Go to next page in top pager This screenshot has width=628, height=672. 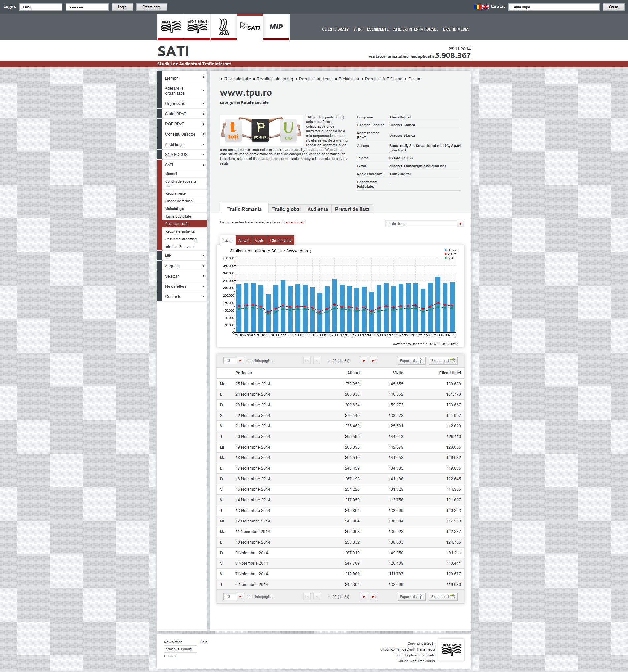tap(364, 361)
